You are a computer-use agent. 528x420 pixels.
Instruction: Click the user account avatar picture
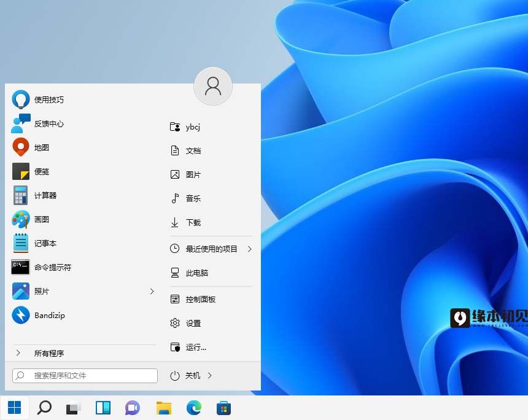[x=213, y=86]
